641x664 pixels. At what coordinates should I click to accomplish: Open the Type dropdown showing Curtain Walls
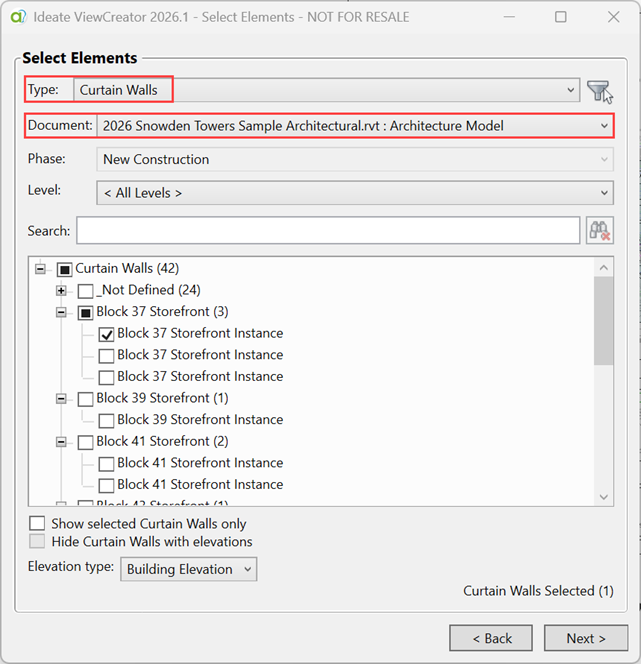326,90
